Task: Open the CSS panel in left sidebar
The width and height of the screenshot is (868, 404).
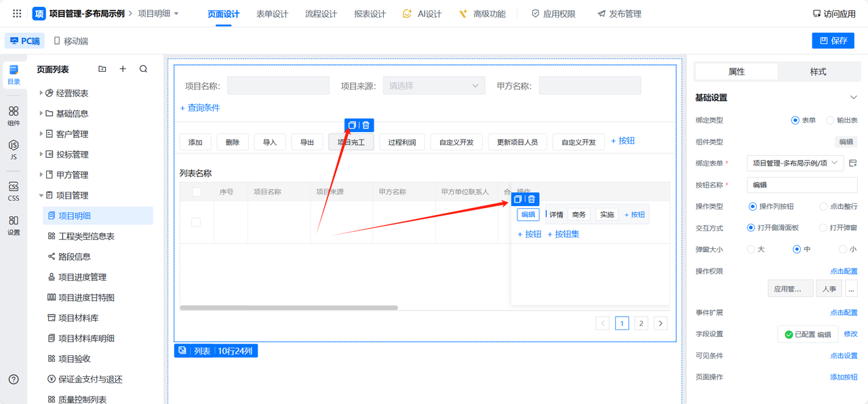Action: [14, 191]
